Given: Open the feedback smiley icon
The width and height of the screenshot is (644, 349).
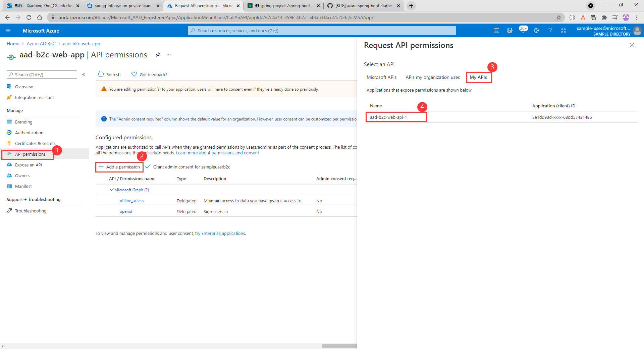Looking at the screenshot, I should click(x=563, y=31).
